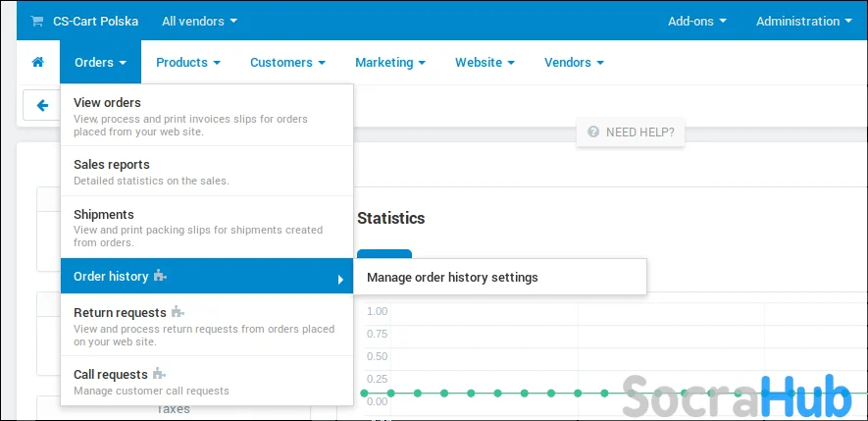The width and height of the screenshot is (868, 421).
Task: Click the shopping cart icon beside CS-Cart Polska
Action: pyautogui.click(x=37, y=21)
